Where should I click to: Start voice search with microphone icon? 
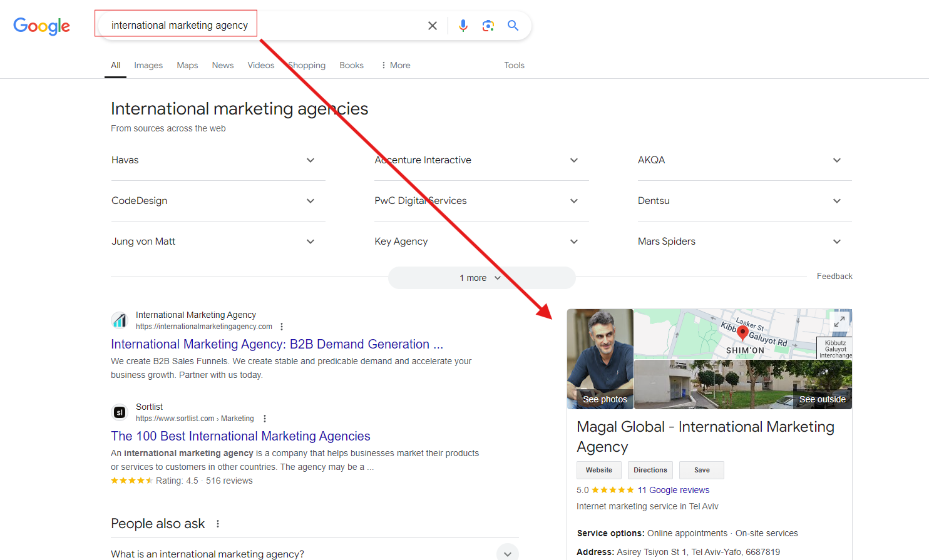[463, 26]
